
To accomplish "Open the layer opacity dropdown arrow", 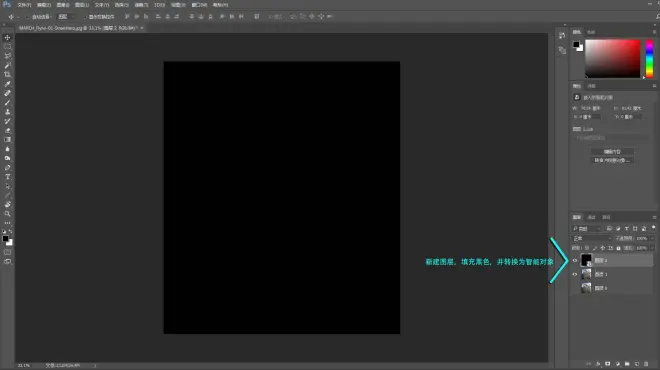I will click(652, 238).
